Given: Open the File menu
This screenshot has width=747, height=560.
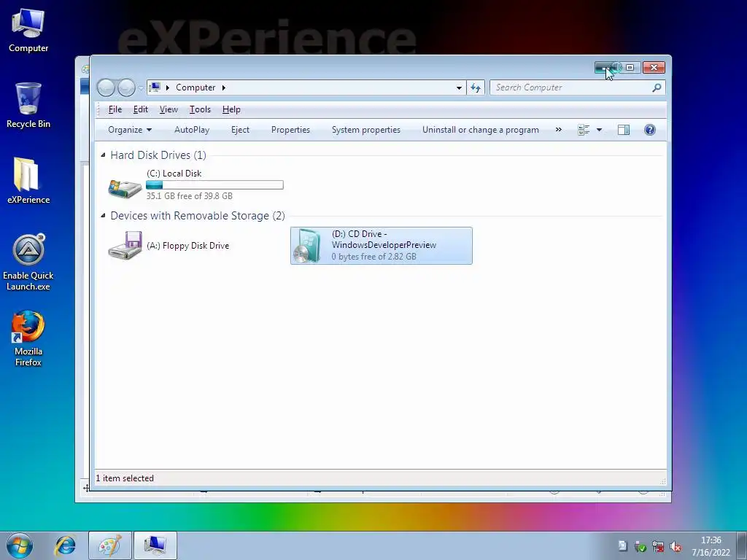Looking at the screenshot, I should pos(115,109).
